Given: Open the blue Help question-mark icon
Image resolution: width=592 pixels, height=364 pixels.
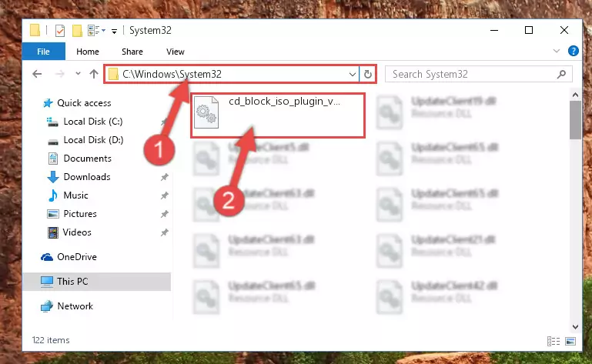Looking at the screenshot, I should [573, 51].
